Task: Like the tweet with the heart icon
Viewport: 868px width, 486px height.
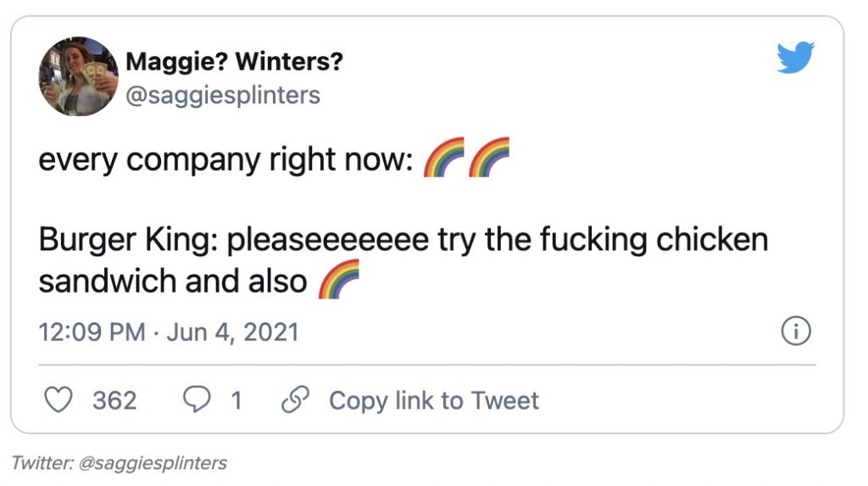Action: click(x=58, y=400)
